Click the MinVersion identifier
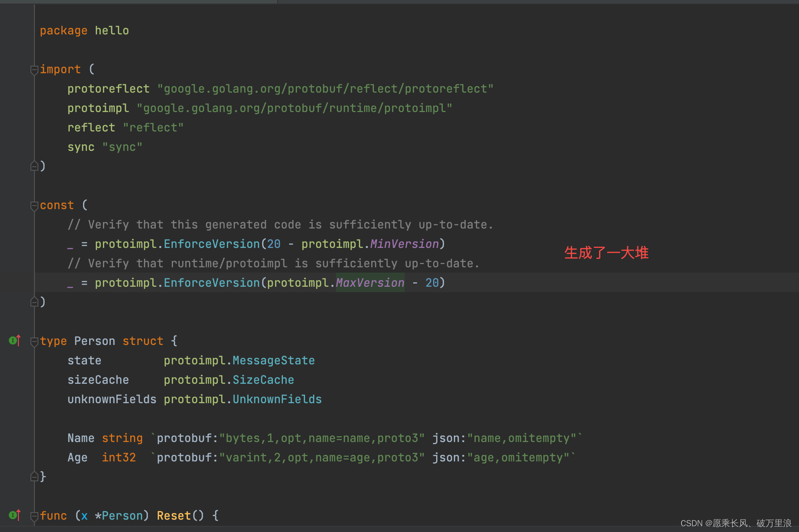Screen dimensions: 799x532 tap(403, 244)
